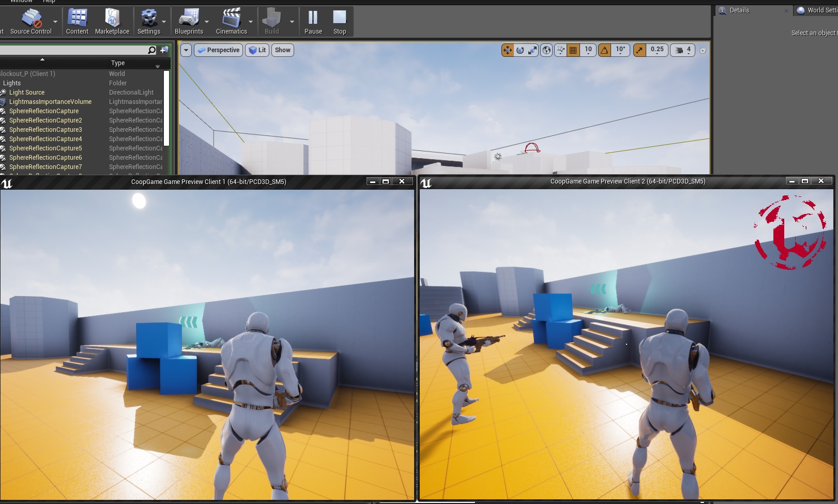The image size is (838, 504).
Task: Toggle surface snapping options
Action: click(x=560, y=50)
